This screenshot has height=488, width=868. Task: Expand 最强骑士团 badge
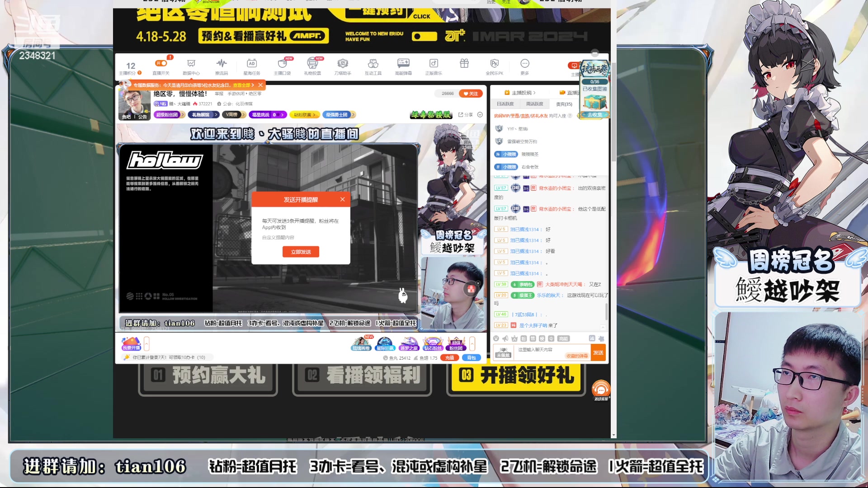click(339, 115)
